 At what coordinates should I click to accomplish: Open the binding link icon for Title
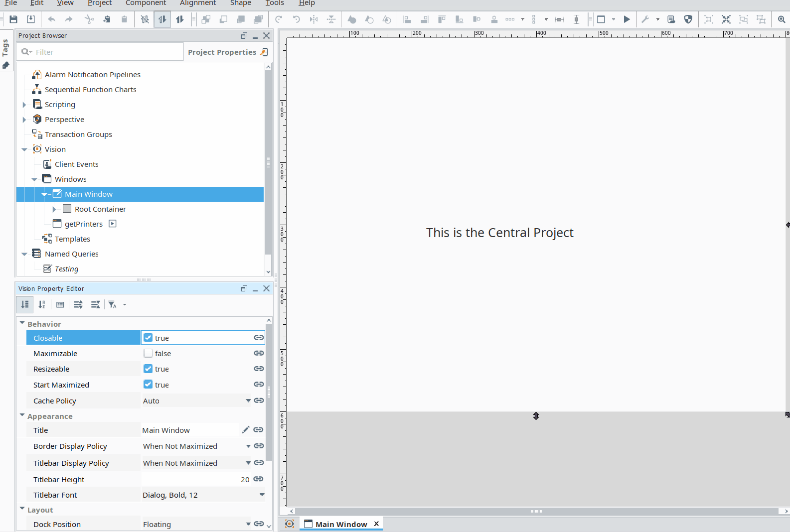point(258,430)
